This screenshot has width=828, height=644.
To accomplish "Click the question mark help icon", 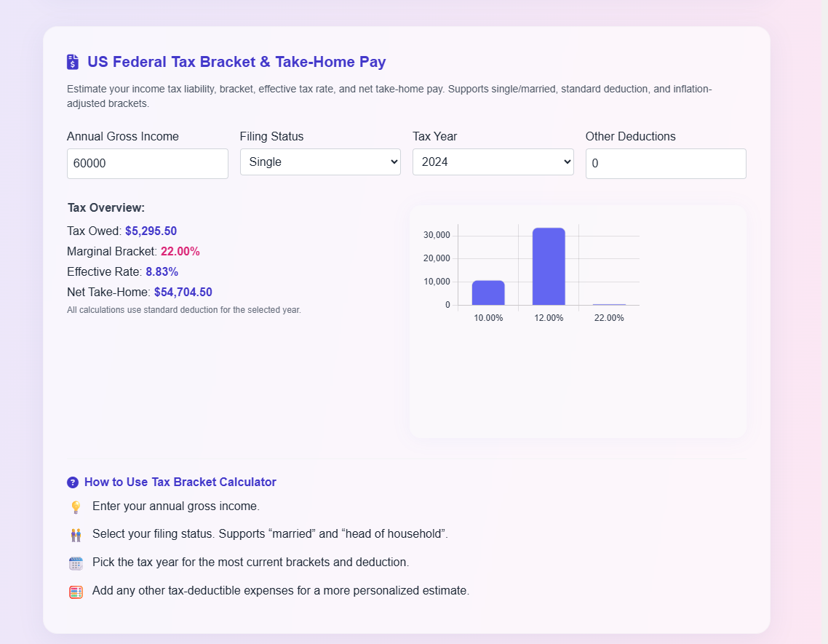I will [x=73, y=482].
